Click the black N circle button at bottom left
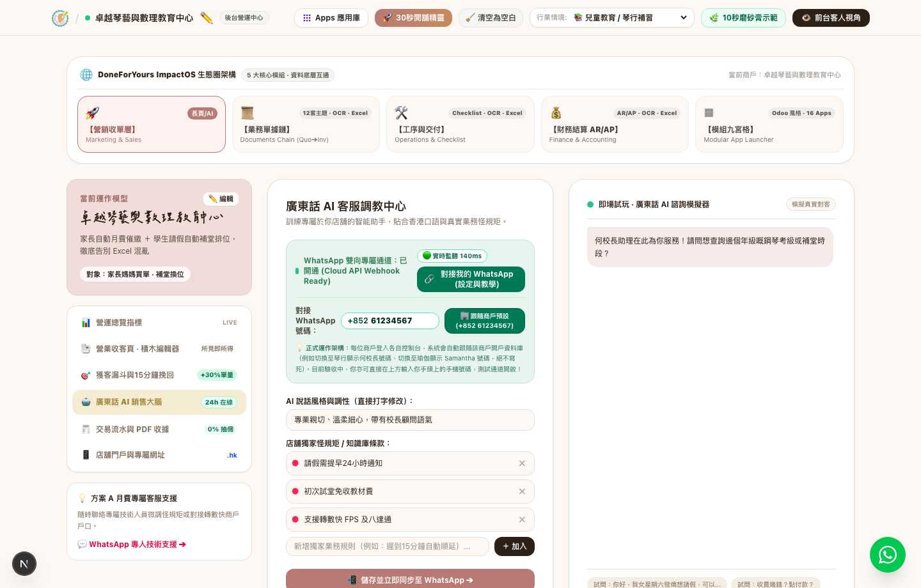921x588 pixels. 24,564
